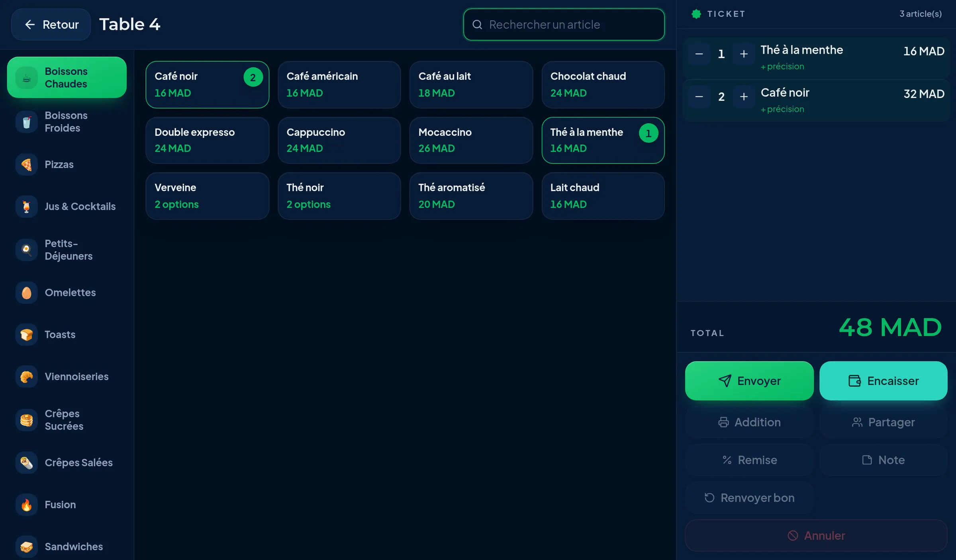Click the Toasts bread icon
This screenshot has width=956, height=560.
27,335
